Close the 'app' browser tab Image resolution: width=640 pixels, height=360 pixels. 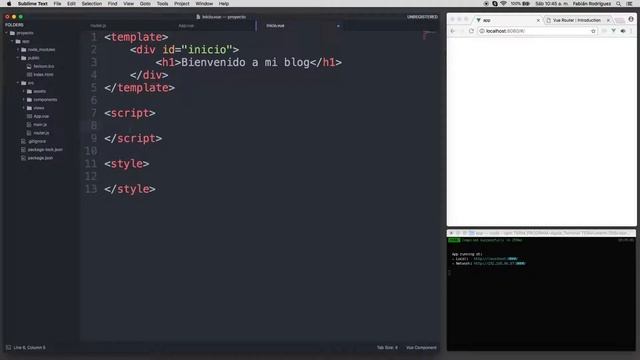pyautogui.click(x=538, y=20)
